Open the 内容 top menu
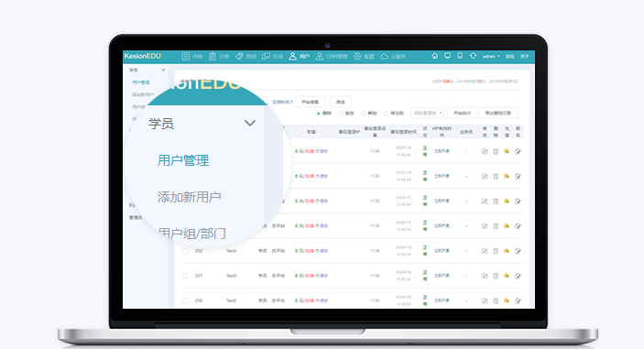 pos(192,56)
